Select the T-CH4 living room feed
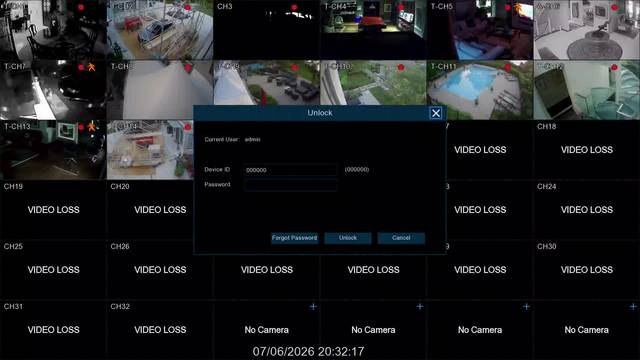This screenshot has height=360, width=640. coord(373,30)
